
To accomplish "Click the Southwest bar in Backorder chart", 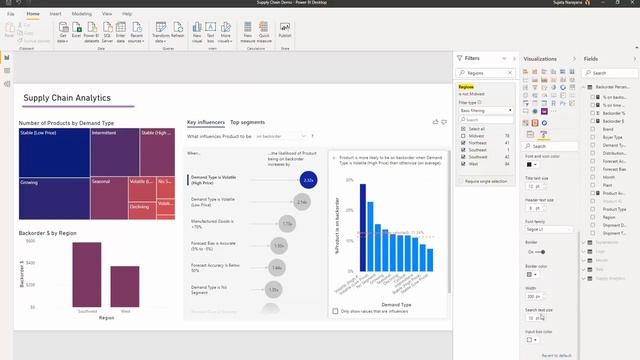I will [x=87, y=275].
